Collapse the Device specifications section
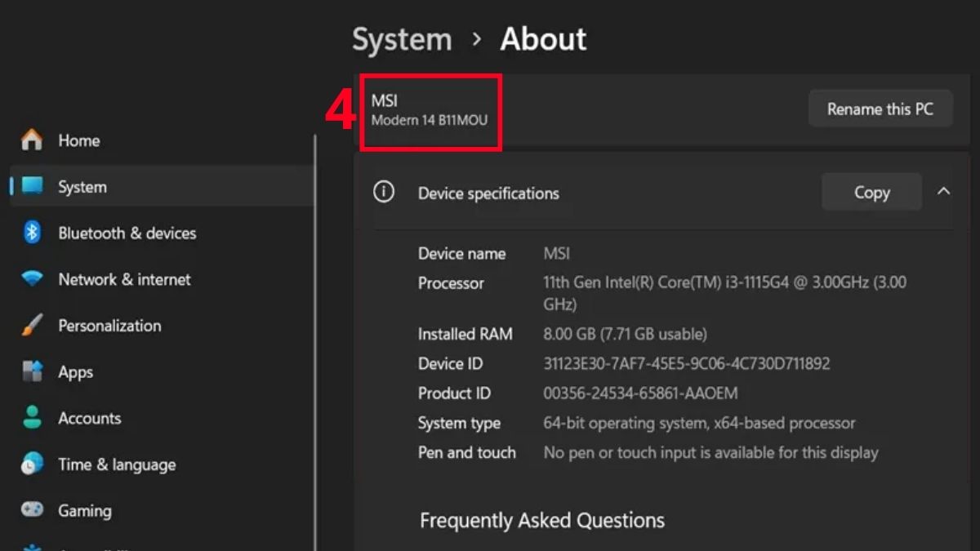Screen dimensions: 980x551 943,192
